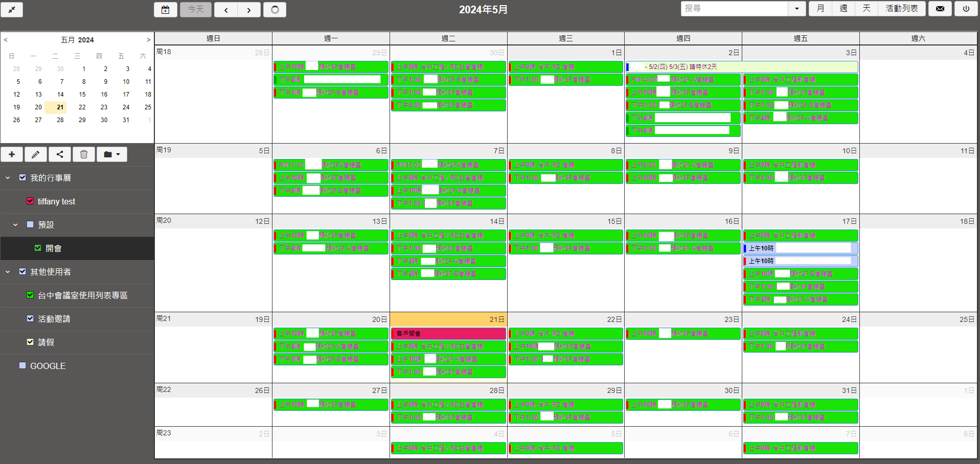Click the calendar date picker icon
This screenshot has height=464, width=980.
click(x=166, y=10)
